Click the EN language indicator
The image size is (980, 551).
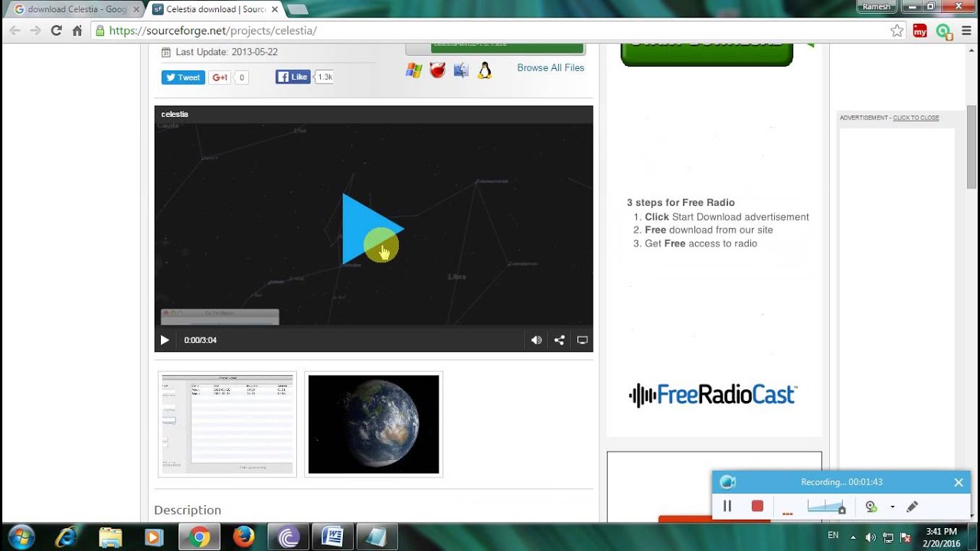833,535
